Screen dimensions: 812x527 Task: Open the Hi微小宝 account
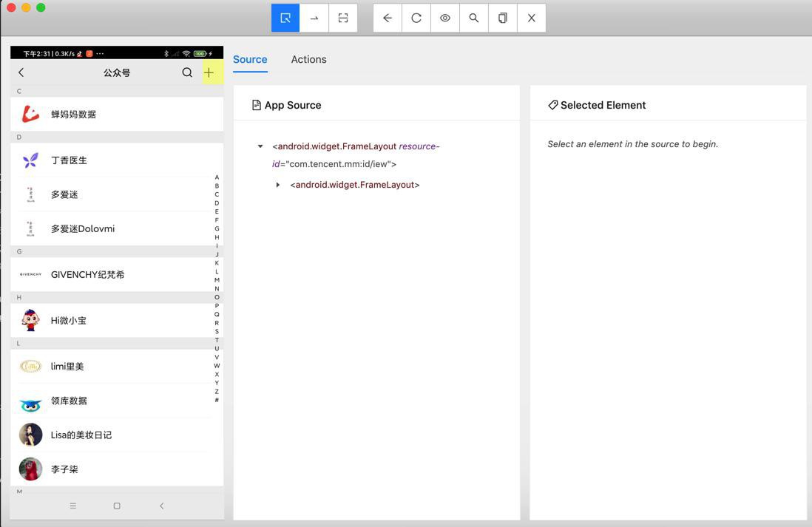click(x=117, y=321)
